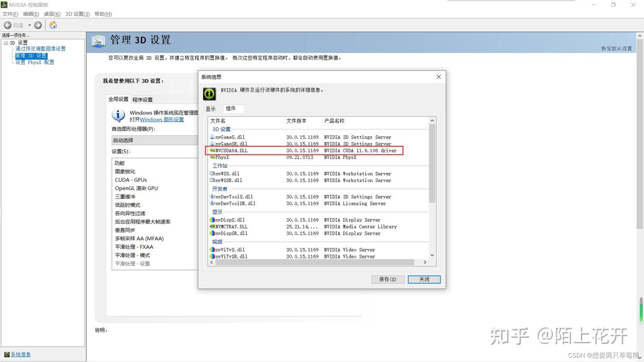Click the 保存(S) button
The width and height of the screenshot is (644, 362).
coord(387,279)
